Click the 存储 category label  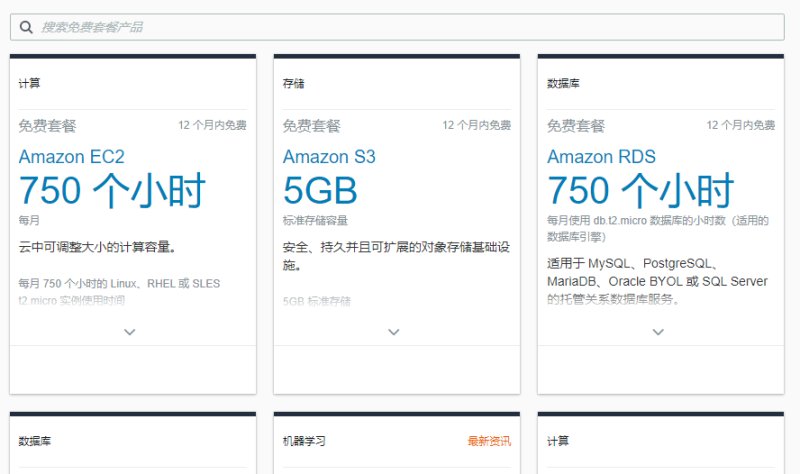[293, 83]
